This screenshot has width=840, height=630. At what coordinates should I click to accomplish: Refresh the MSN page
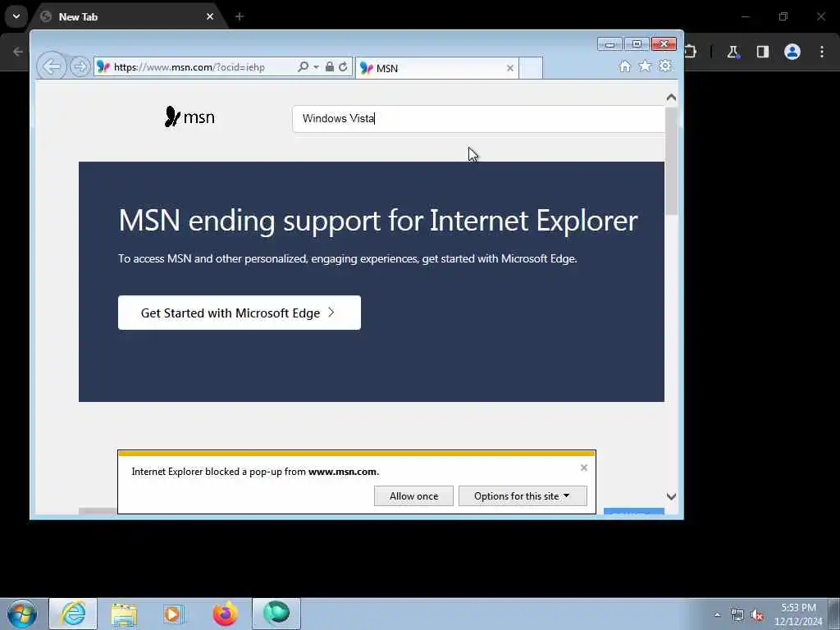343,67
